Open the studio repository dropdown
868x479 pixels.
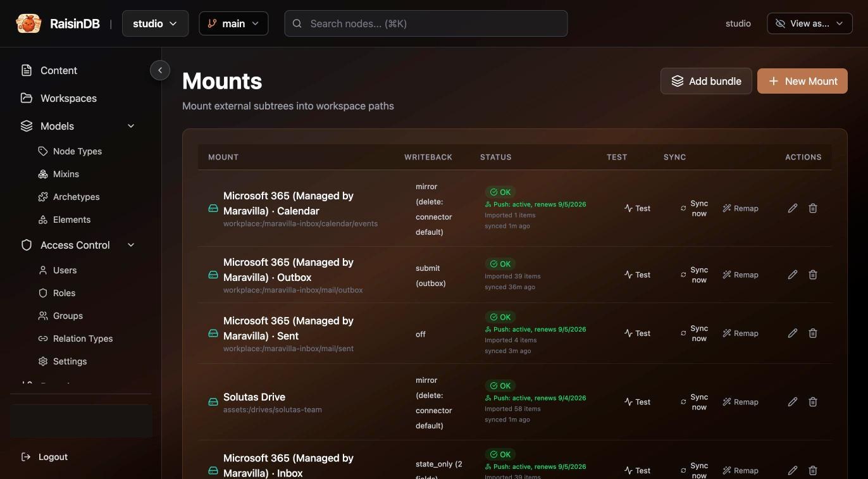coord(155,23)
